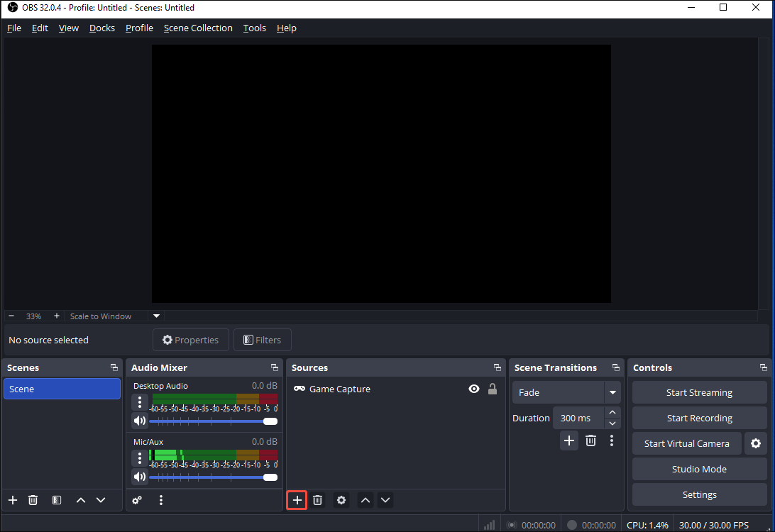
Task: Open the preview scaling dropdown
Action: tap(156, 316)
